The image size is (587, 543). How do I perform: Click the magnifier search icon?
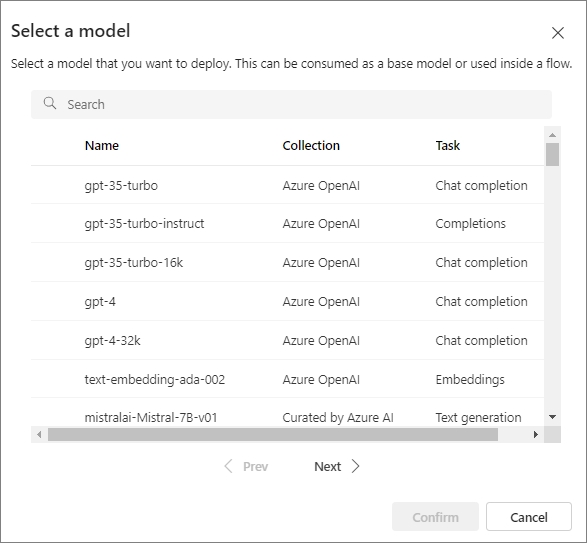click(x=50, y=103)
